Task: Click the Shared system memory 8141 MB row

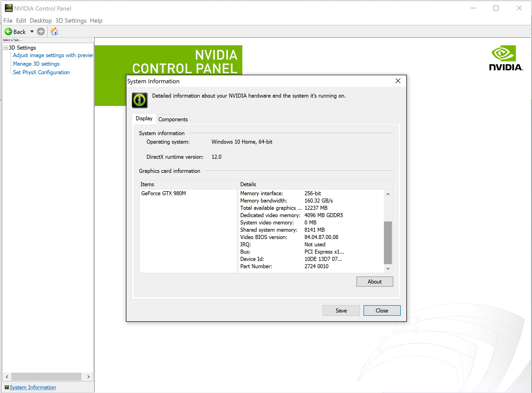Action: pos(311,230)
